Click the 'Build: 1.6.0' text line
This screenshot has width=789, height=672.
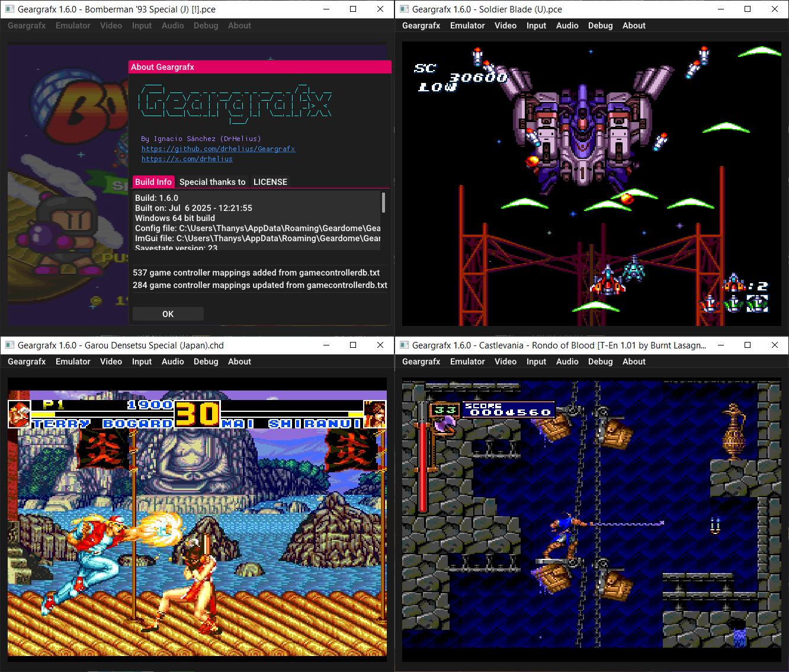tap(156, 198)
